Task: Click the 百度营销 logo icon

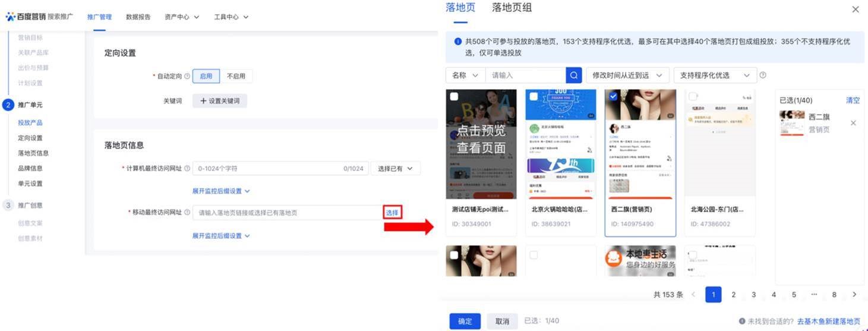Action: click(11, 17)
